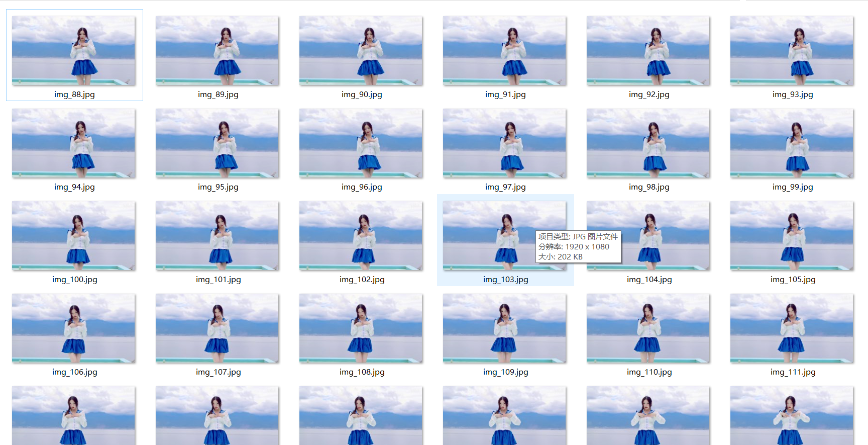Choose the img_96.jpg image thumbnail
Screen dimensions: 868x445
pyautogui.click(x=361, y=143)
